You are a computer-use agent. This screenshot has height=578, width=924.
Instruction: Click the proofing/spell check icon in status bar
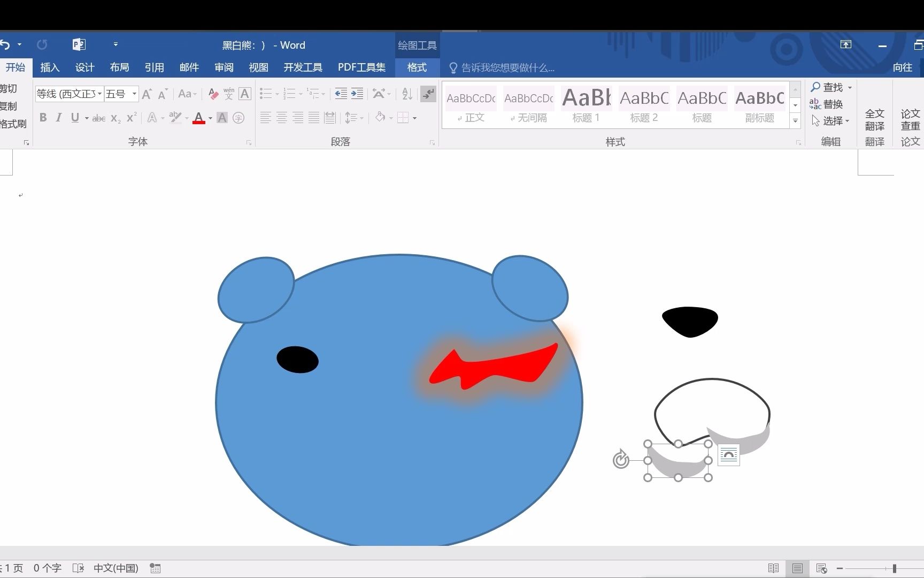coord(79,568)
